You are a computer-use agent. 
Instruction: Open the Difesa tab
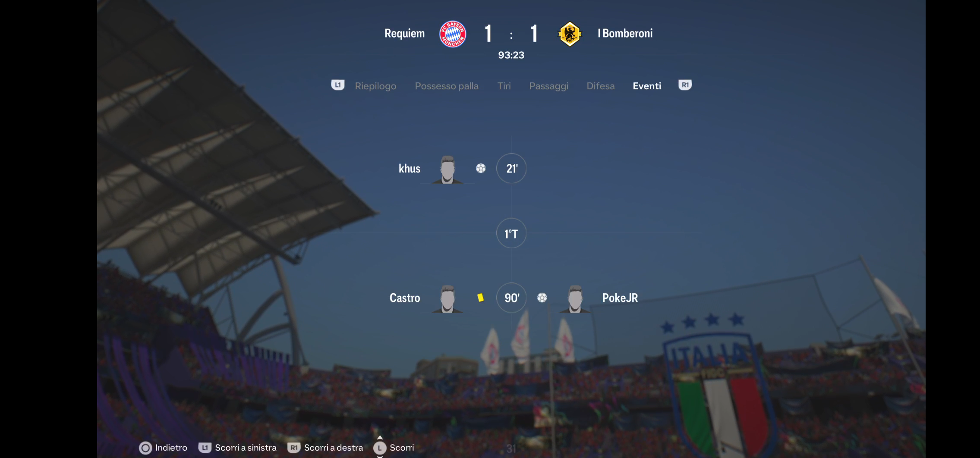tap(601, 86)
